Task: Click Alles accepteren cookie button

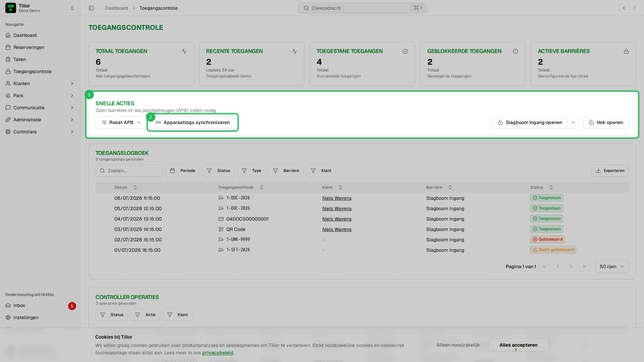Action: tap(519, 345)
